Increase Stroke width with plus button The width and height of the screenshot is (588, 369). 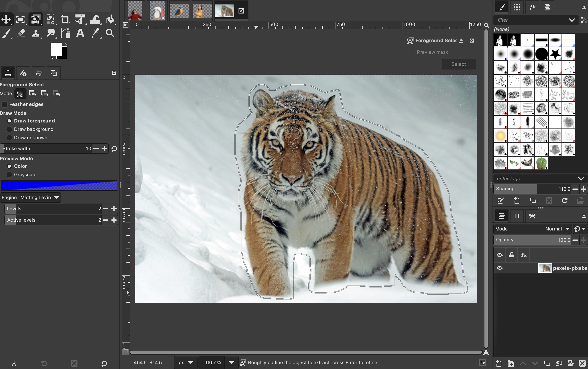click(x=104, y=148)
